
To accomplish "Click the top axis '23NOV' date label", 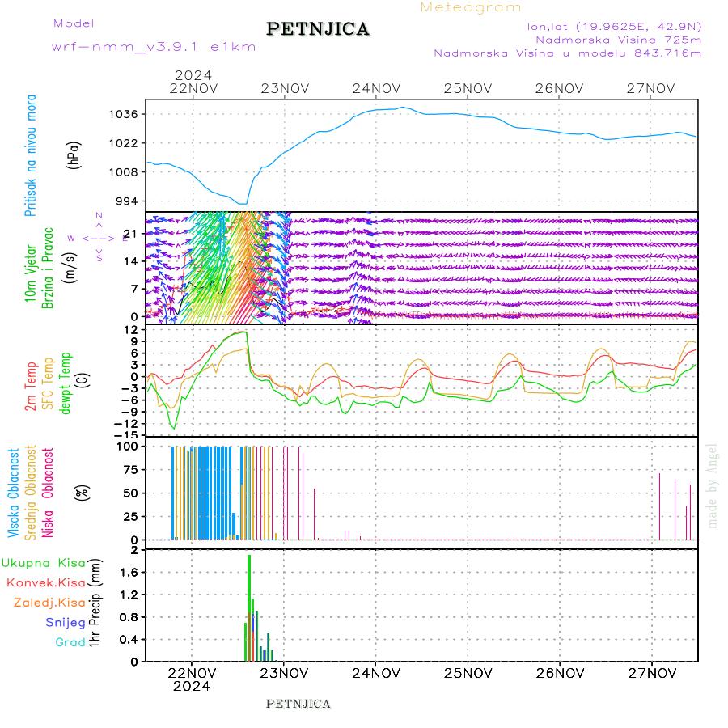I will click(285, 88).
